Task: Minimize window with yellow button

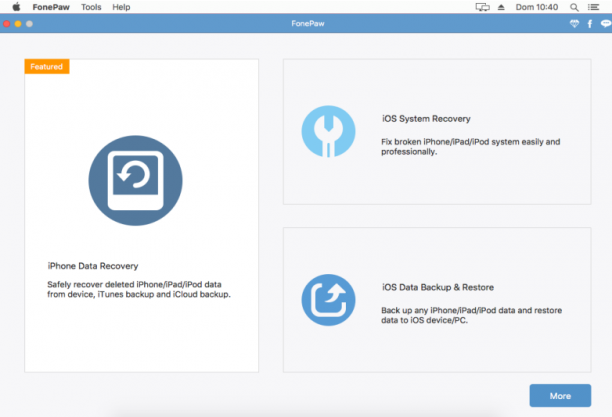Action: click(x=18, y=24)
